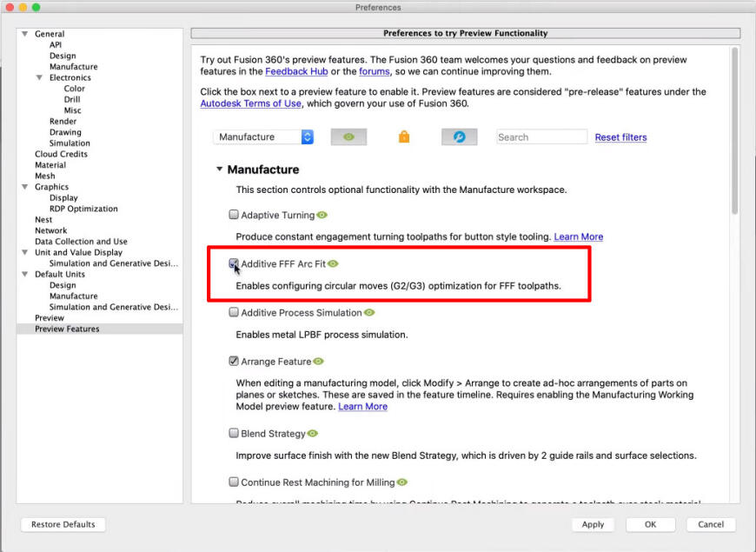The height and width of the screenshot is (552, 756).
Task: Focus the Search preview features field
Action: 542,137
